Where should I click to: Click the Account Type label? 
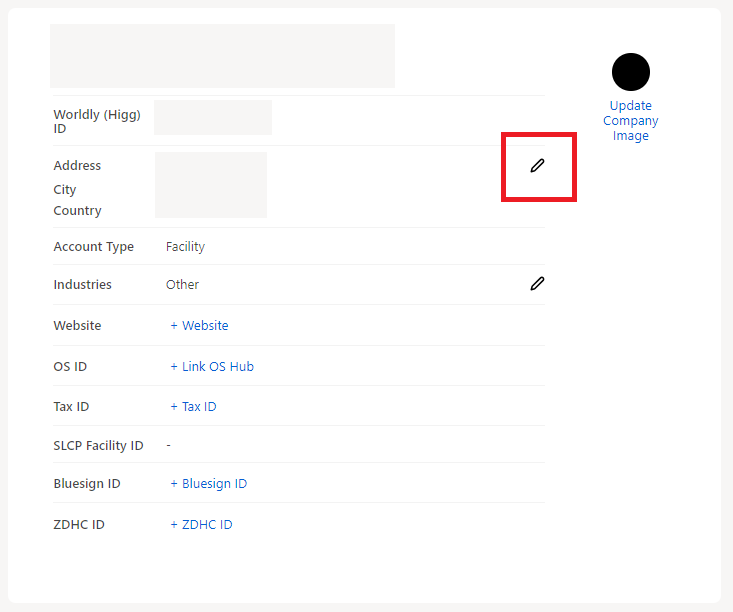click(93, 246)
